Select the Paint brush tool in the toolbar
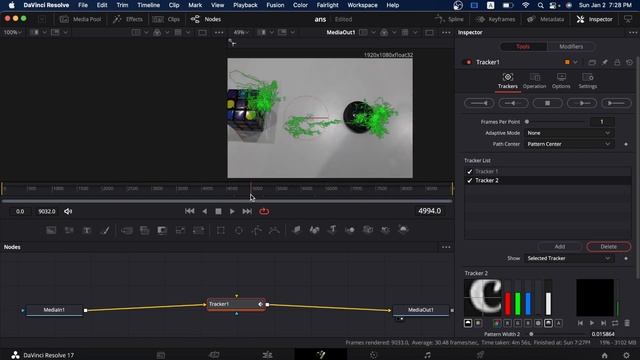 pyautogui.click(x=105, y=230)
